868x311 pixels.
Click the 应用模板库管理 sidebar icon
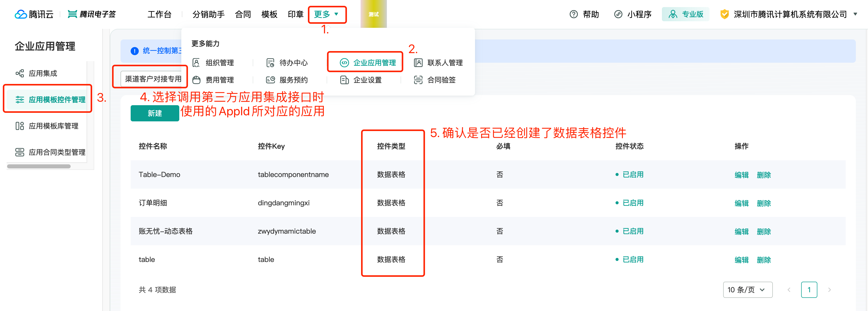(x=20, y=126)
